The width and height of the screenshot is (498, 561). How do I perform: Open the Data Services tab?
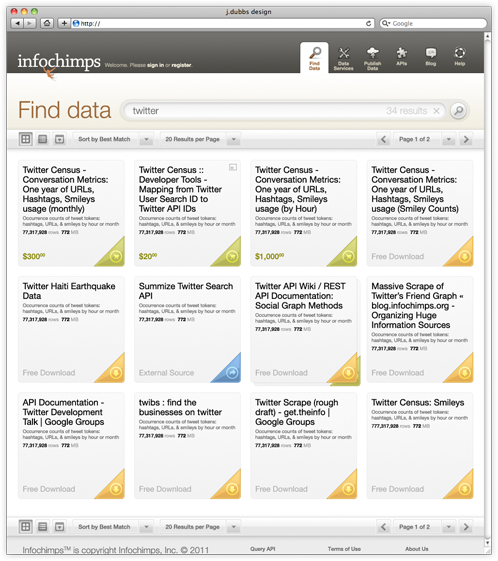coord(343,59)
